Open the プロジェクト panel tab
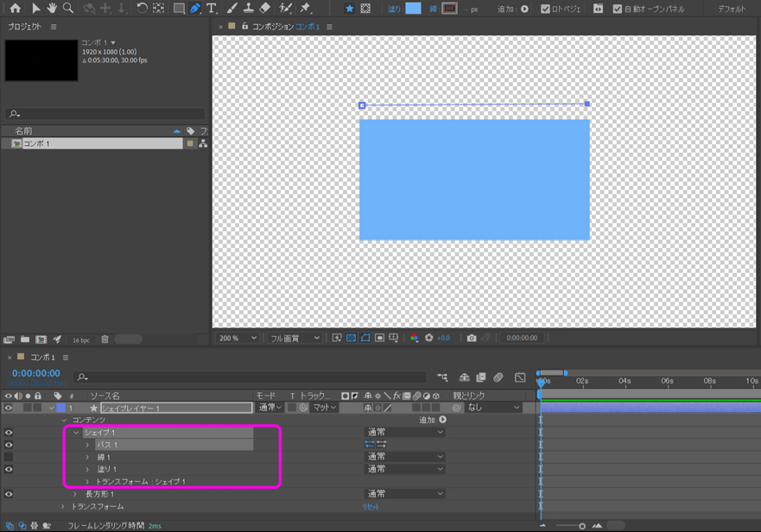The image size is (761, 532). (x=24, y=27)
